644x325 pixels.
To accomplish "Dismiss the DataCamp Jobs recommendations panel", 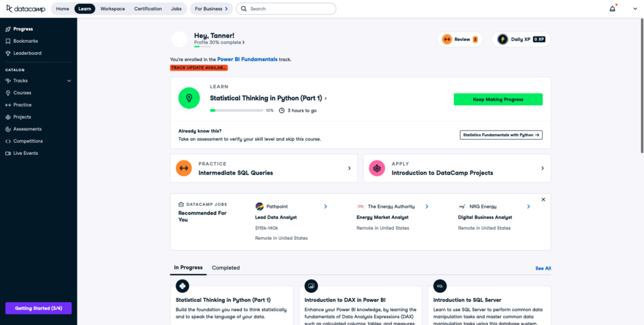I will [x=543, y=199].
